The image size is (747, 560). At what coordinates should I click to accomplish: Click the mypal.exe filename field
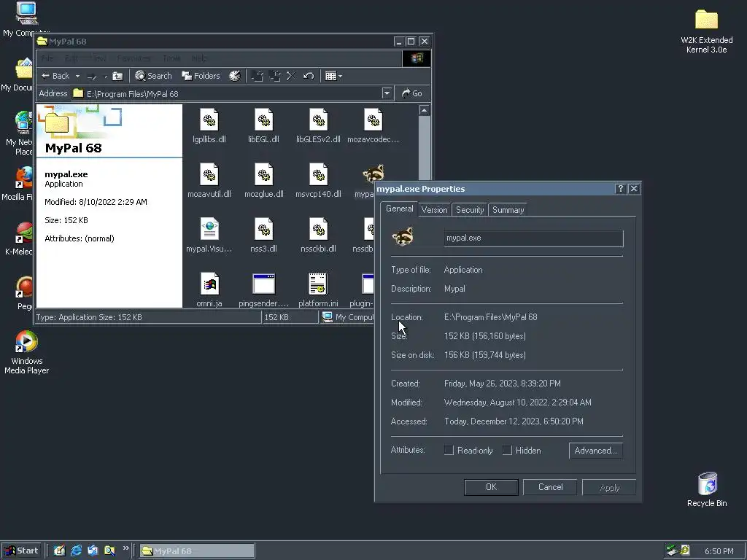click(533, 238)
